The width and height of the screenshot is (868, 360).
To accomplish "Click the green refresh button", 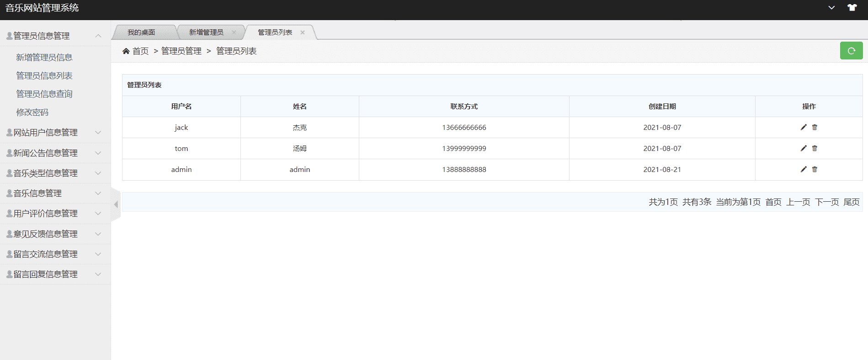I will [851, 51].
